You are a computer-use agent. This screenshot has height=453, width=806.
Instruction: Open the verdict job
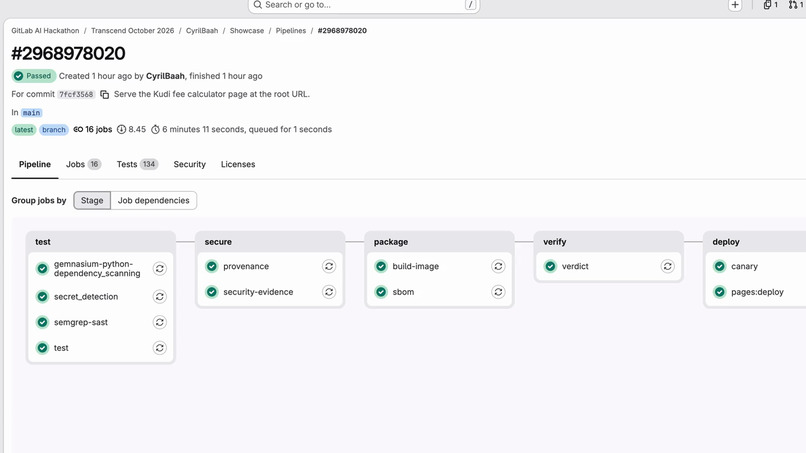(x=575, y=266)
